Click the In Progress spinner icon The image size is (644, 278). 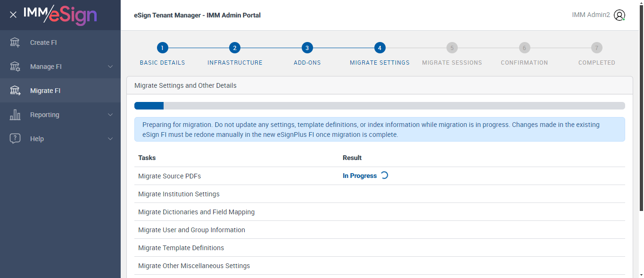[384, 176]
